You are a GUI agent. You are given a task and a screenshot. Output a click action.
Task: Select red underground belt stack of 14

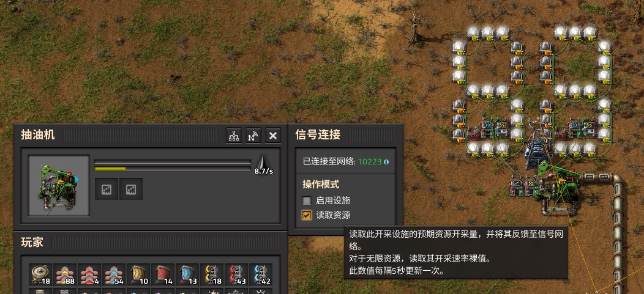(x=163, y=274)
